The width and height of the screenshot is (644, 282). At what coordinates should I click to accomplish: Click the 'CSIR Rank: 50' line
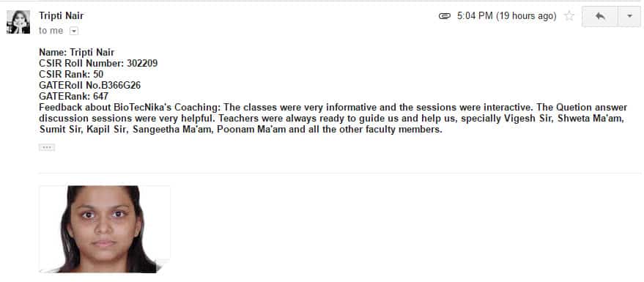(x=71, y=74)
